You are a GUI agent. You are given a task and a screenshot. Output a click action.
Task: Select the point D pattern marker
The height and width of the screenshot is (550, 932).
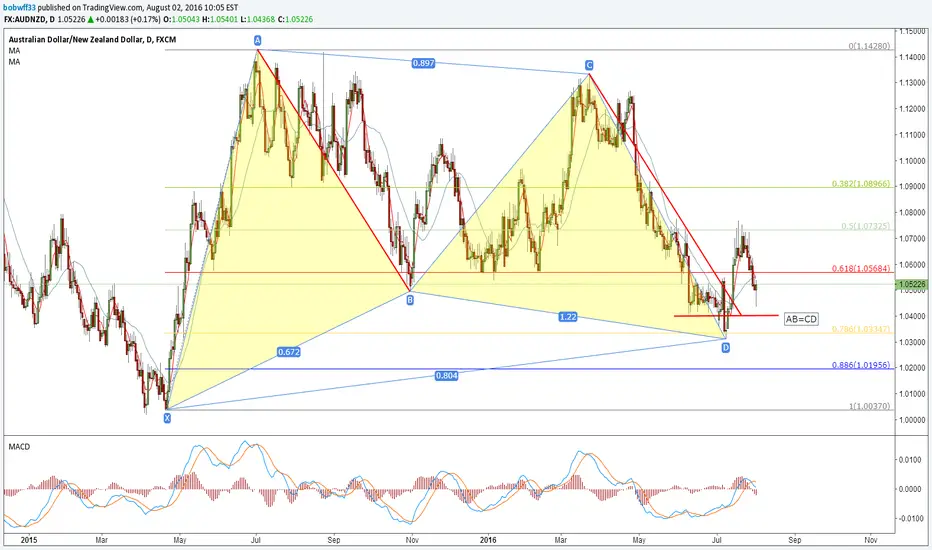726,347
